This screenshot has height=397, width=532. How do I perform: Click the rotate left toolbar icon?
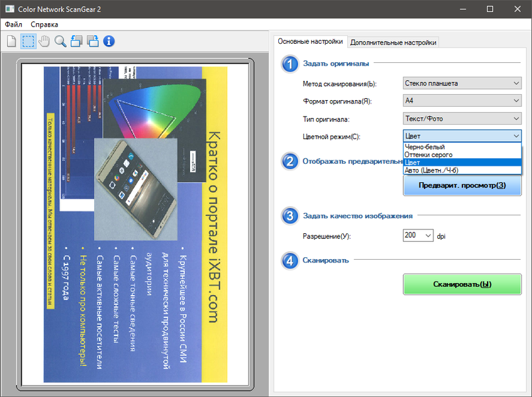tap(76, 41)
